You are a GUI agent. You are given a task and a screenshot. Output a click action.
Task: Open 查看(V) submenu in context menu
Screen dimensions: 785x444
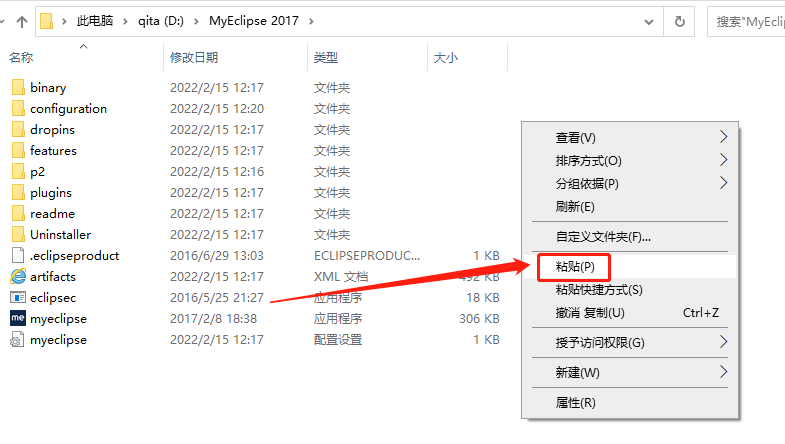click(x=630, y=138)
